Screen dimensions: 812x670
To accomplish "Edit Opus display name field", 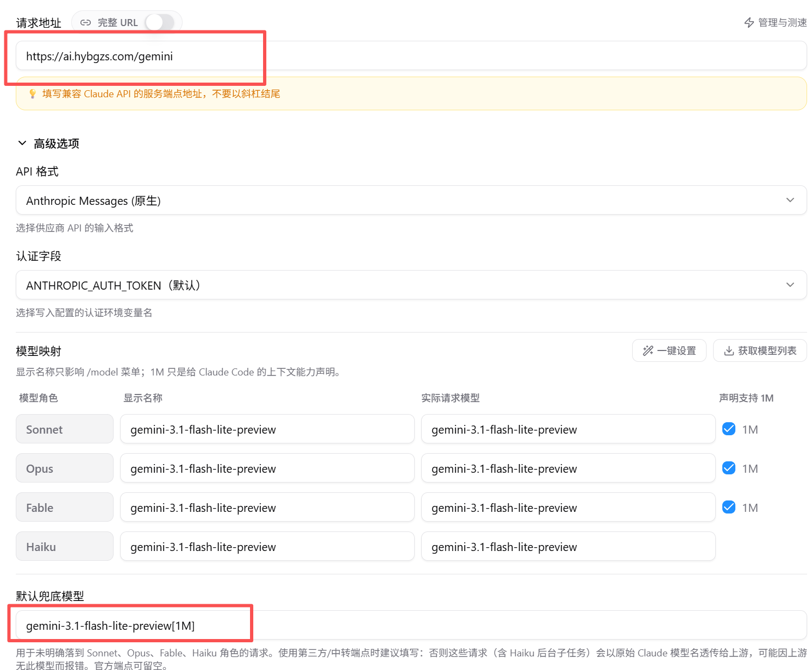I will tap(267, 468).
